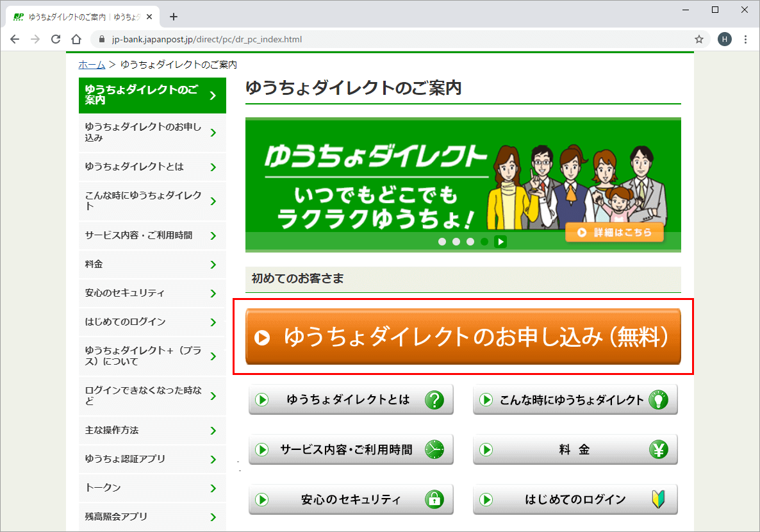This screenshot has width=760, height=532.
Task: Select the first banner slide dot
Action: (442, 242)
